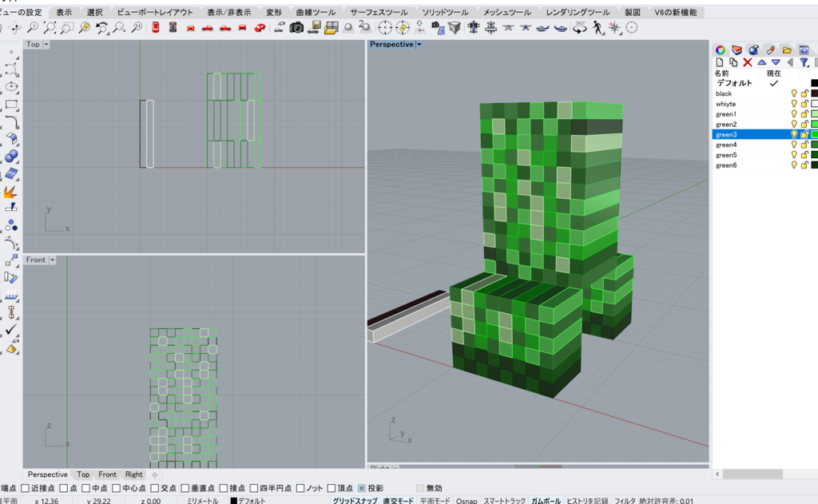
Task: Click the checkmark Check objects tool
Action: [x=11, y=330]
